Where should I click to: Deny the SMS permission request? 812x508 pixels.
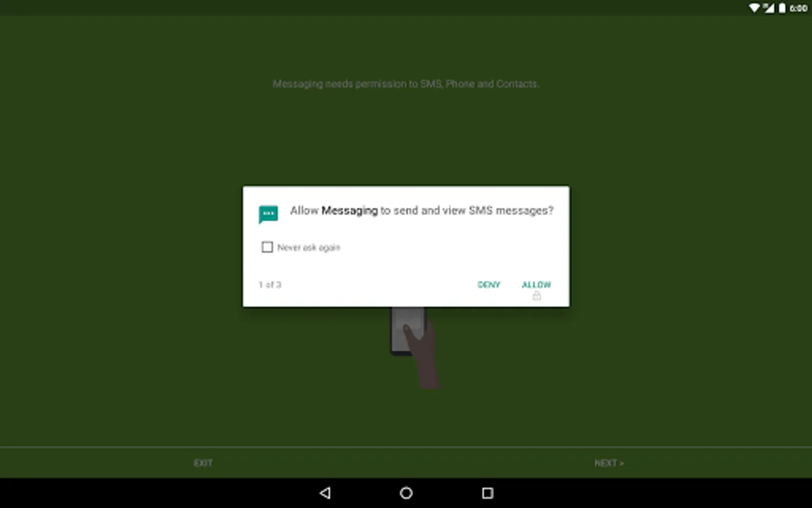tap(488, 284)
